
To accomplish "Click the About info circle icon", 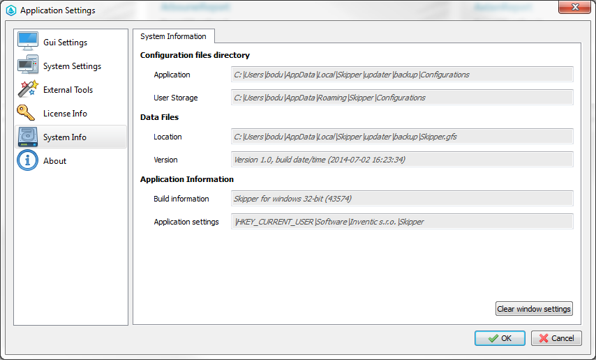I will click(28, 160).
